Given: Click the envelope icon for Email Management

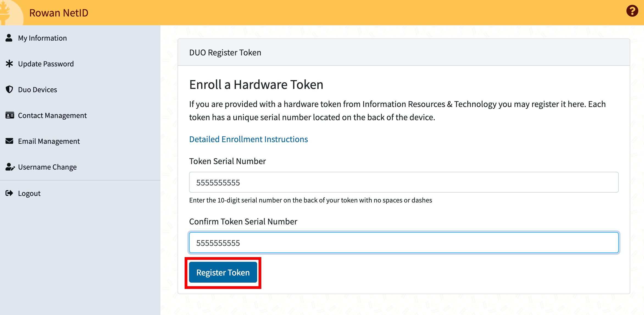Looking at the screenshot, I should click(x=9, y=141).
